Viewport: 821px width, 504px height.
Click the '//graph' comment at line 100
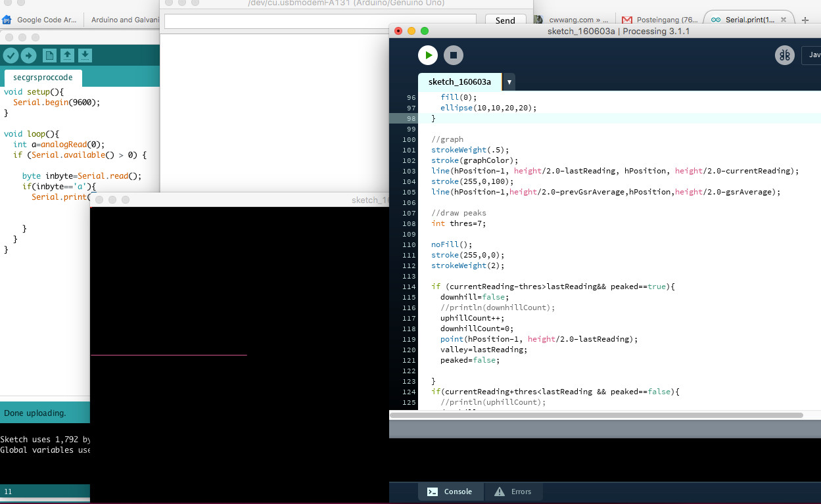pos(447,139)
